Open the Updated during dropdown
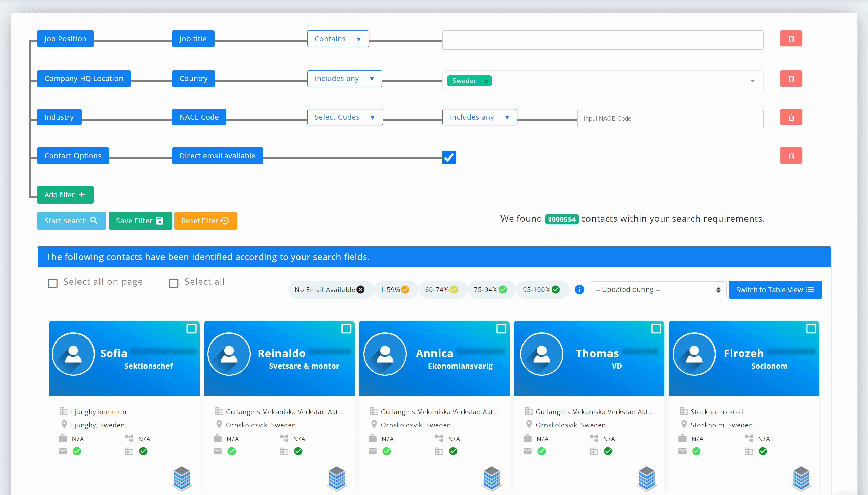The height and width of the screenshot is (495, 868). click(x=658, y=290)
